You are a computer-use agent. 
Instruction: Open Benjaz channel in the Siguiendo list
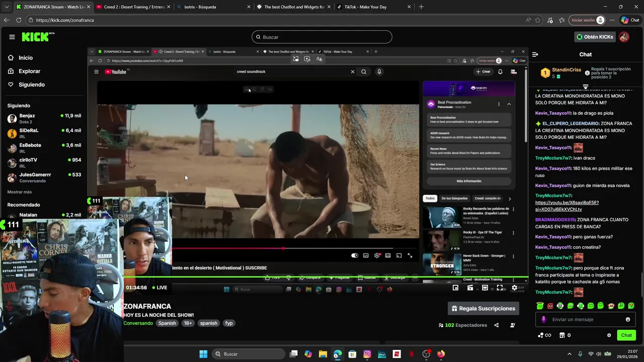44,119
